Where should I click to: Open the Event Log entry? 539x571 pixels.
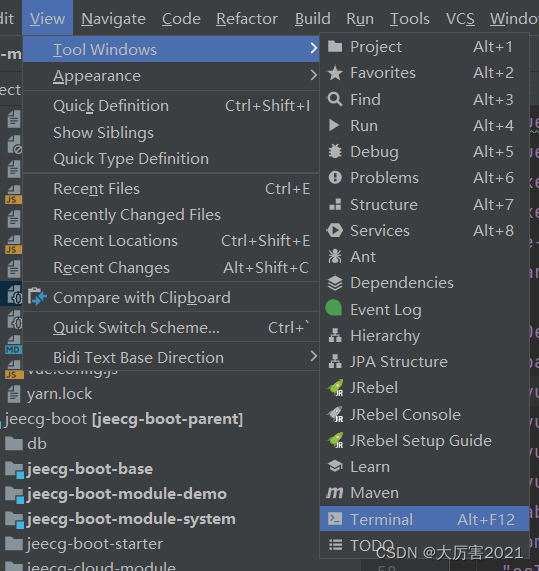coord(425,310)
